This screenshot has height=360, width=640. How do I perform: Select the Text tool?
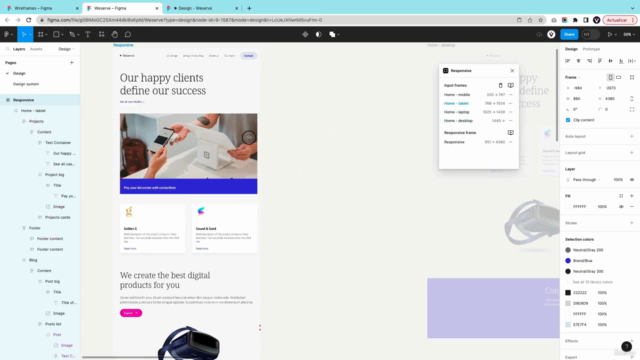coord(88,35)
